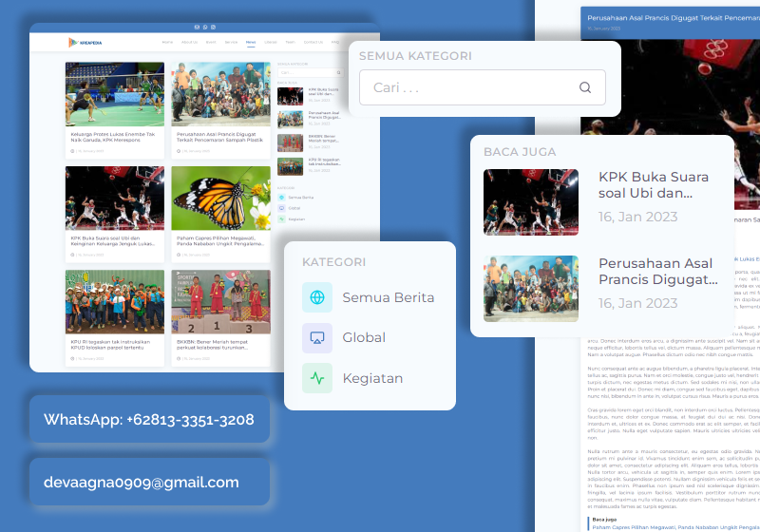Select 'Semua Berita' label in the large Kategori card
Viewport: 760px width, 532px height.
389,297
